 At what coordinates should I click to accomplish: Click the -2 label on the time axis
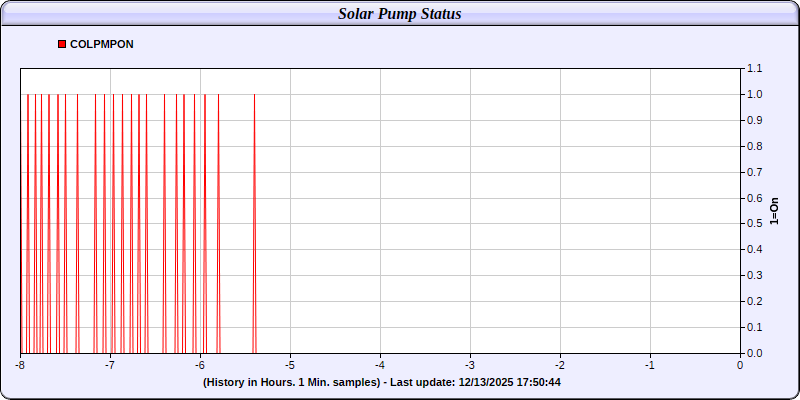559,366
